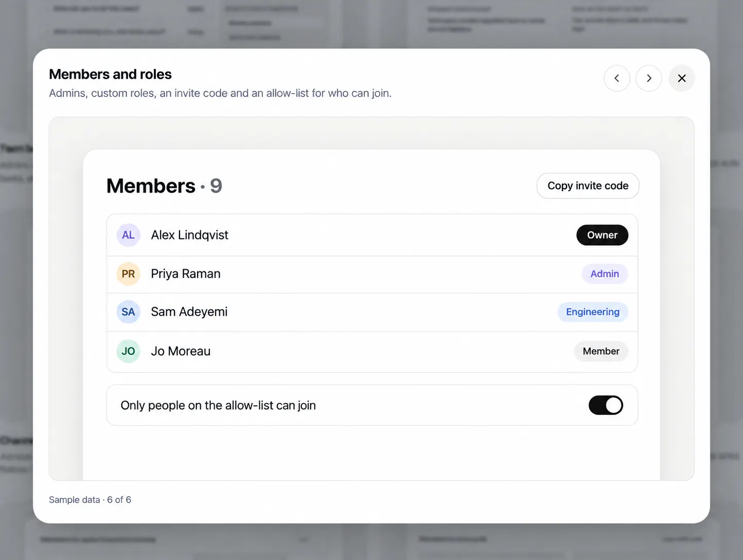Click the Members heading in the card
This screenshot has height=560, width=743.
coord(151,186)
